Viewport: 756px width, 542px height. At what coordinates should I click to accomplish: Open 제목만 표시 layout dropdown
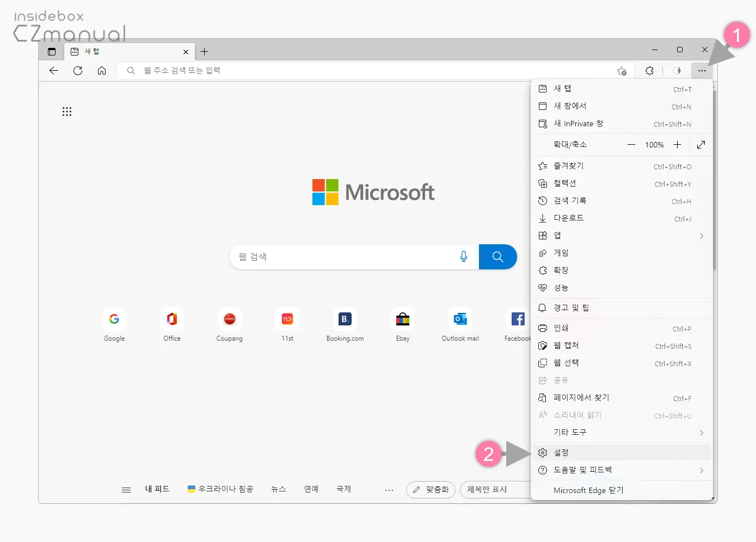click(x=496, y=490)
